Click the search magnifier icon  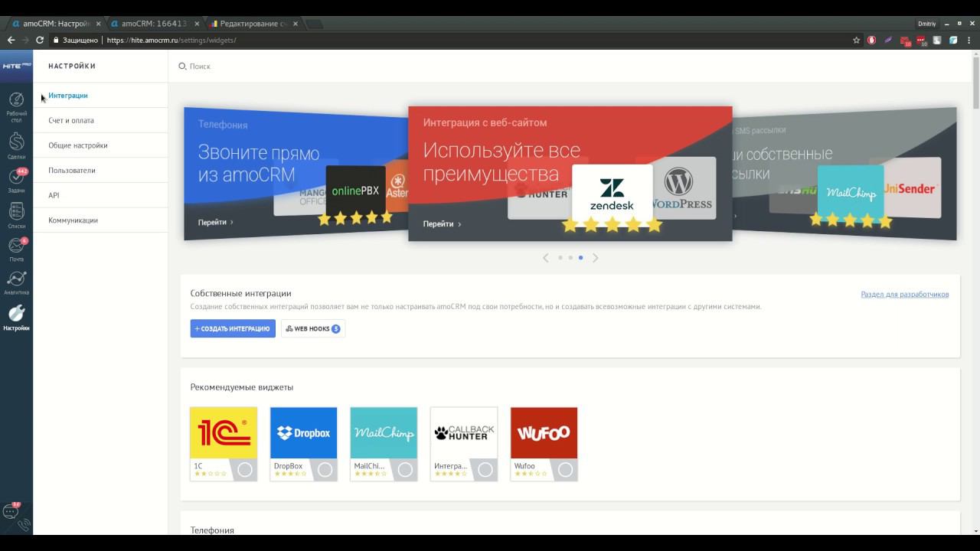(x=182, y=67)
